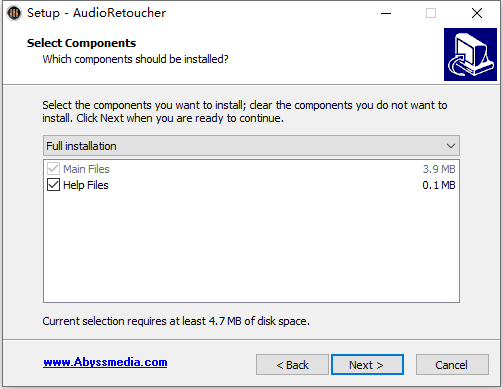Minimize the Setup window
This screenshot has width=503, height=389.
click(x=386, y=13)
